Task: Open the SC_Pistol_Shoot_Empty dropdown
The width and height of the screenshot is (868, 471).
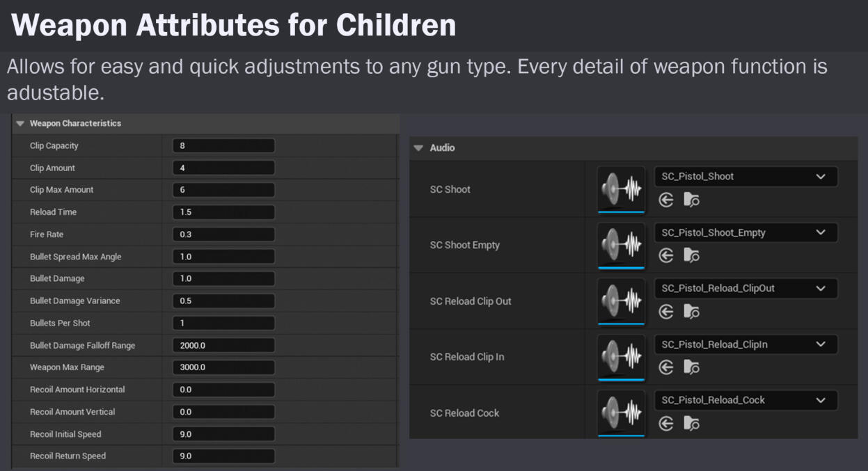Action: coord(745,232)
